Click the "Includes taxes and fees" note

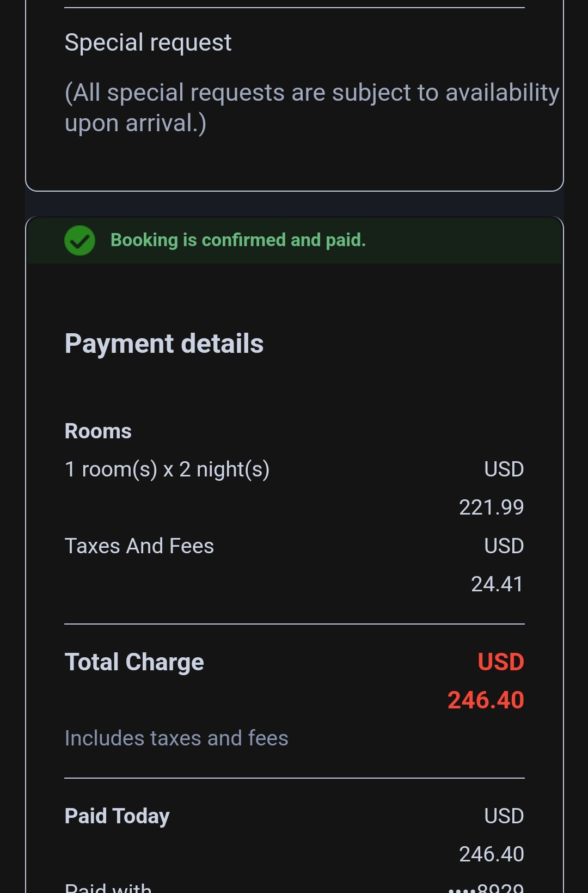point(176,738)
